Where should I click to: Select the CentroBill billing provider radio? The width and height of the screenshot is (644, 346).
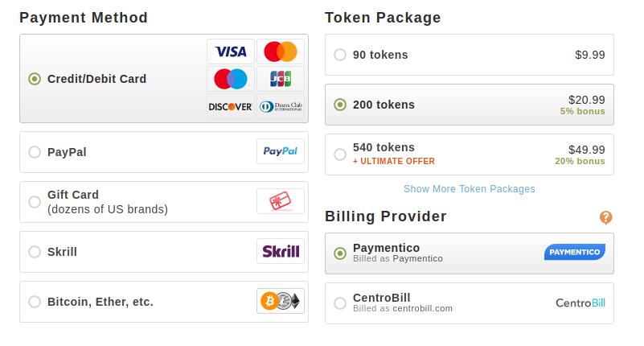pyautogui.click(x=339, y=303)
